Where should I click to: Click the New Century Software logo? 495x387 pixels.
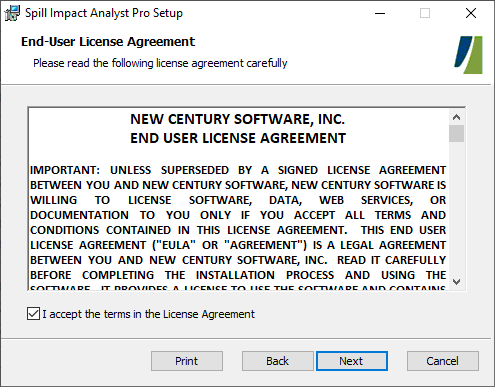[x=468, y=55]
